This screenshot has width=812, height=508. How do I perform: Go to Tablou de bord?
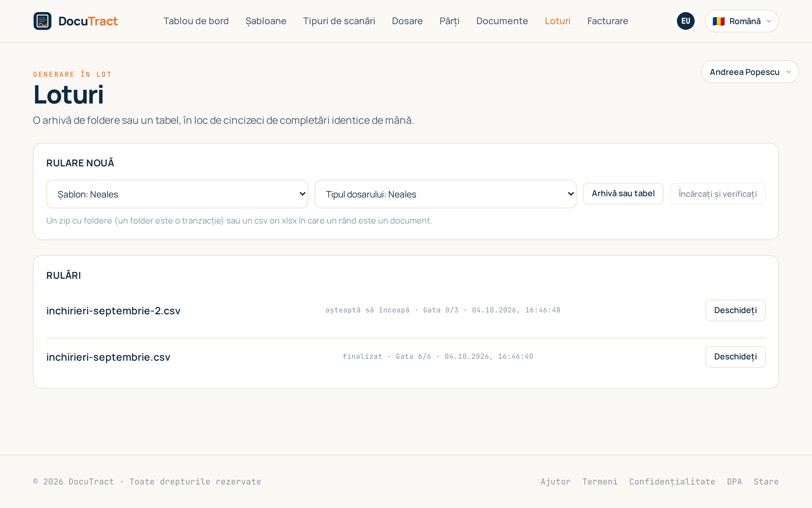point(196,21)
